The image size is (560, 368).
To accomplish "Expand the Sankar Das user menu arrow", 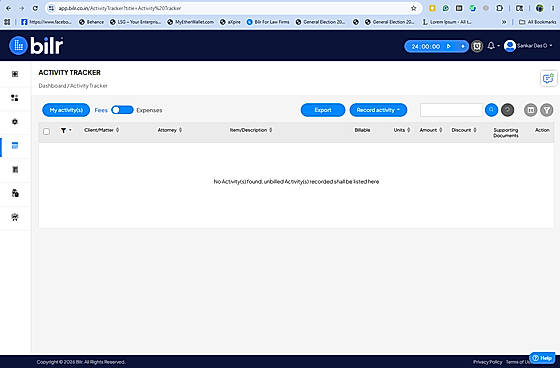I will tap(551, 46).
